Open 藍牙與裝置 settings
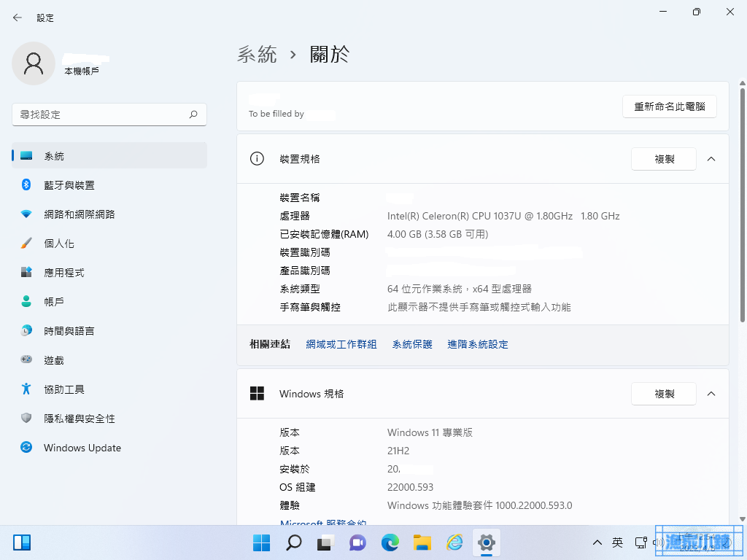 (x=109, y=185)
